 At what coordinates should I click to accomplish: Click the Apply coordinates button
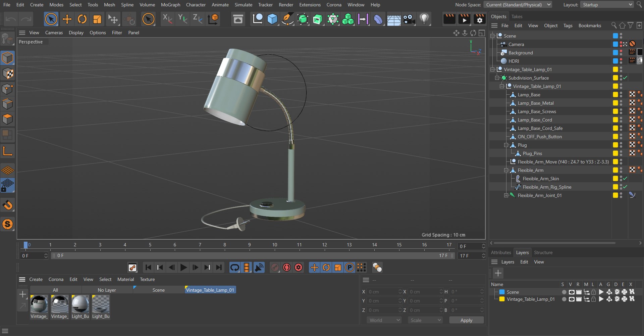[x=466, y=320]
